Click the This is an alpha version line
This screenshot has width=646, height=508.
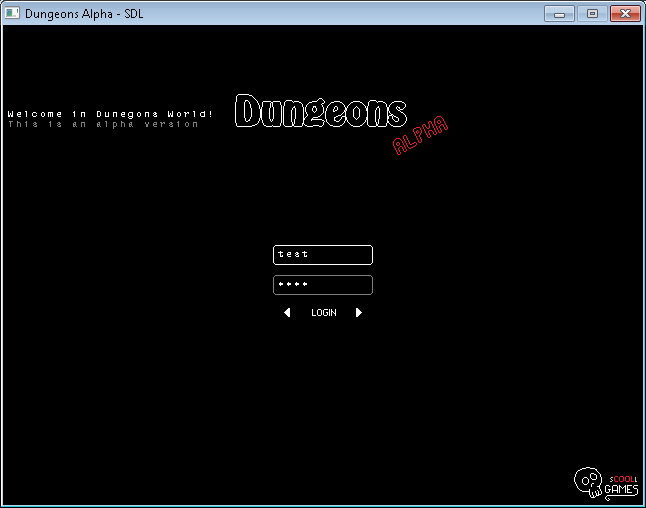pos(103,124)
